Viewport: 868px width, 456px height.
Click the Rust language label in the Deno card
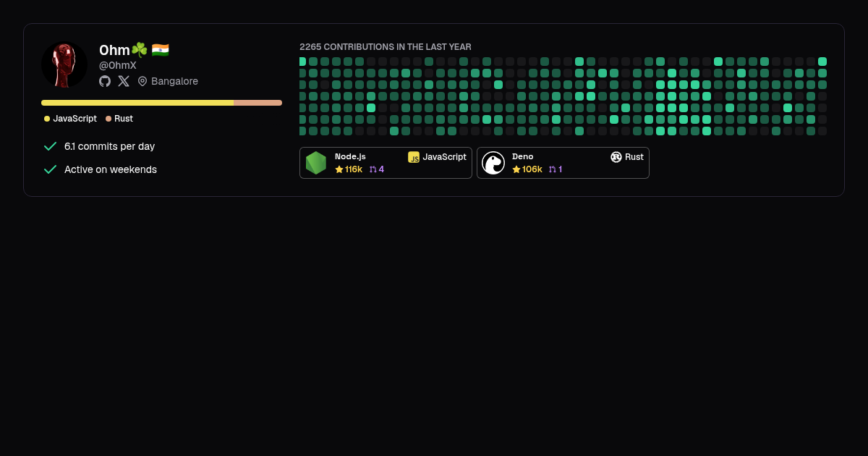634,157
